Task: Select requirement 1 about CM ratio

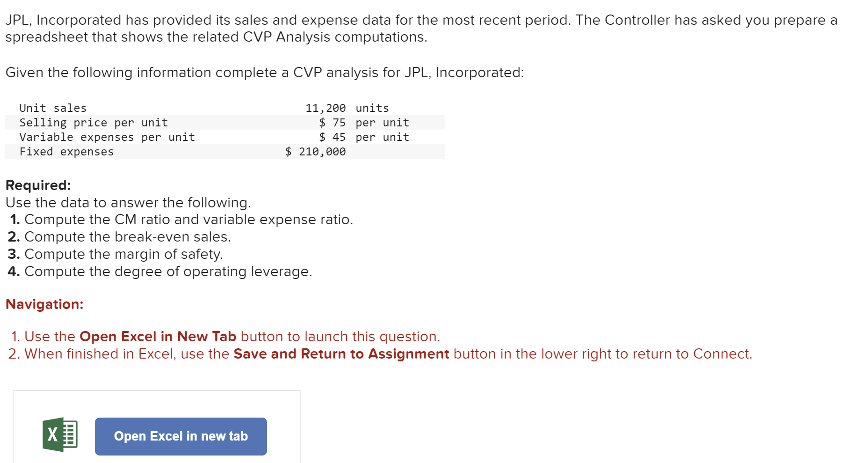Action: tap(180, 220)
